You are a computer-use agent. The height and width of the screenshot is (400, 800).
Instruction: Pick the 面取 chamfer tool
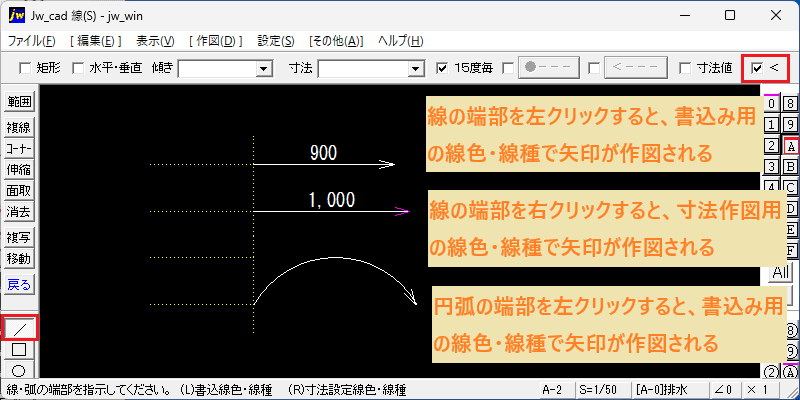[19, 191]
